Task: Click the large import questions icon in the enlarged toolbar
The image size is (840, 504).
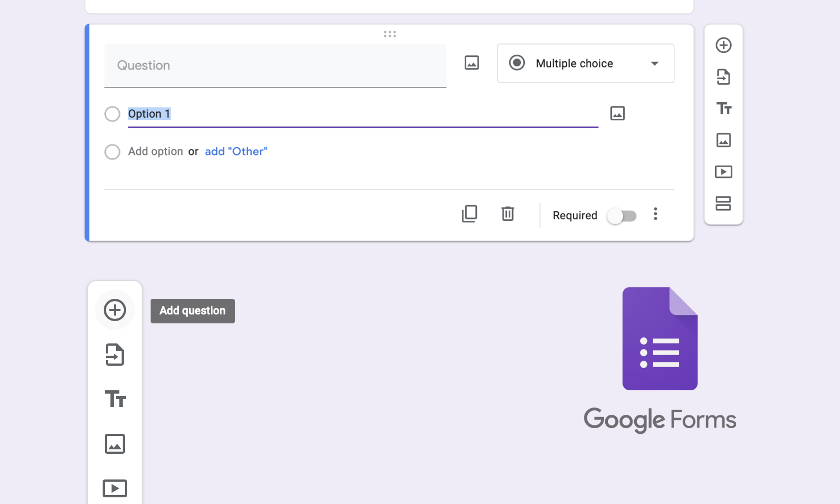Action: coord(115,355)
